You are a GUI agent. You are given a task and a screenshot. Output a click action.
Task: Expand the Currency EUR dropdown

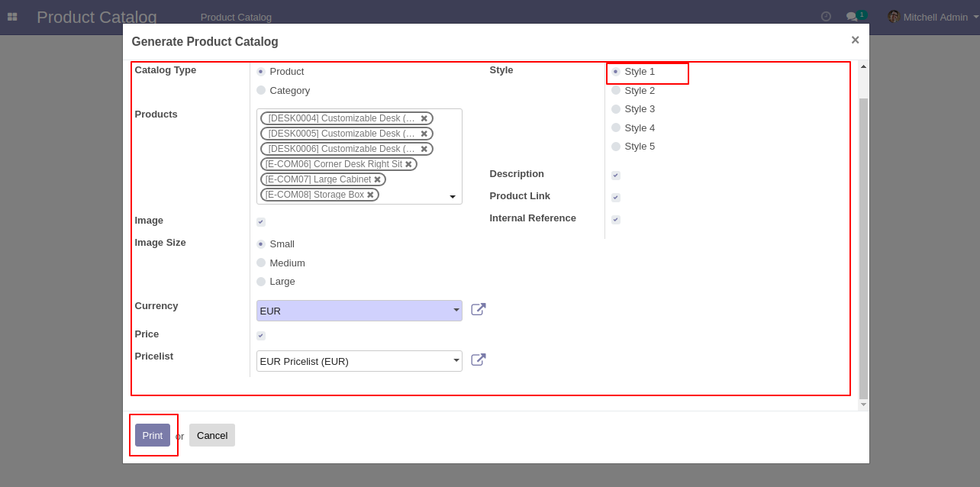coord(456,310)
